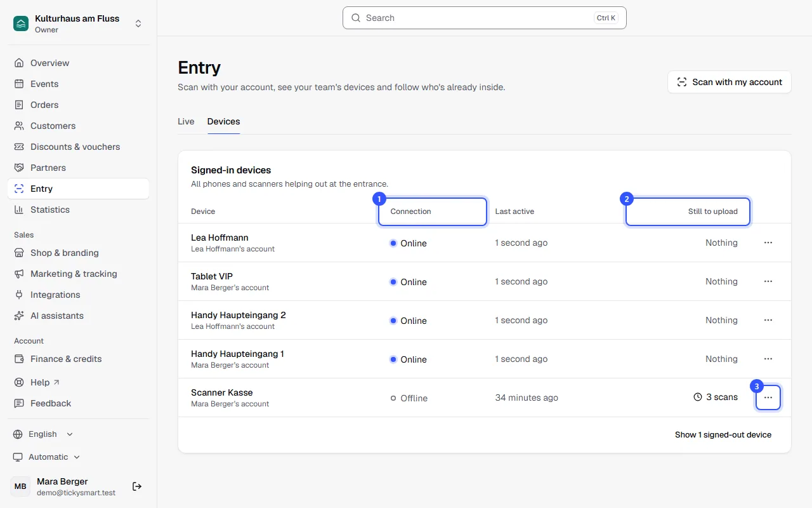Click '34 minutes ago' last active value
The width and height of the screenshot is (812, 508).
point(527,398)
